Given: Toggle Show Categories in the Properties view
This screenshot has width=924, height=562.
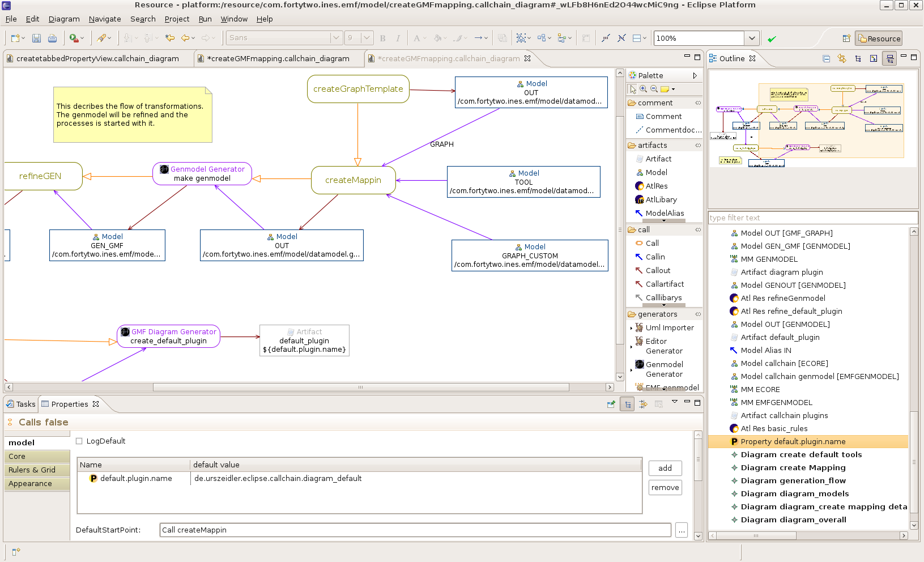Looking at the screenshot, I should coord(627,404).
